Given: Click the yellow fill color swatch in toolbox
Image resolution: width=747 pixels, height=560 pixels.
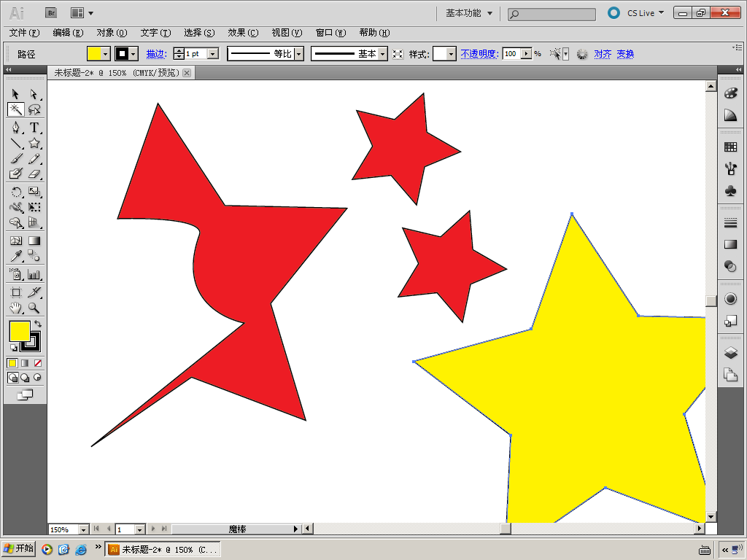Looking at the screenshot, I should (19, 331).
